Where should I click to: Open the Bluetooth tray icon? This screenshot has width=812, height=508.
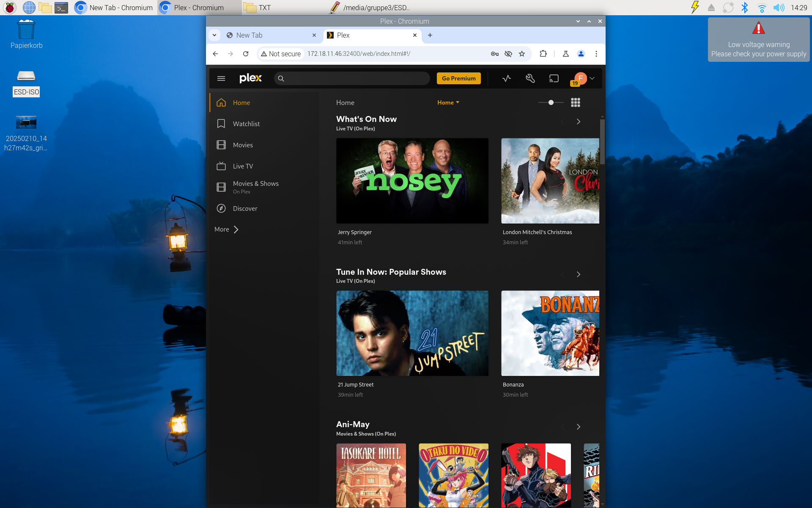pyautogui.click(x=745, y=8)
